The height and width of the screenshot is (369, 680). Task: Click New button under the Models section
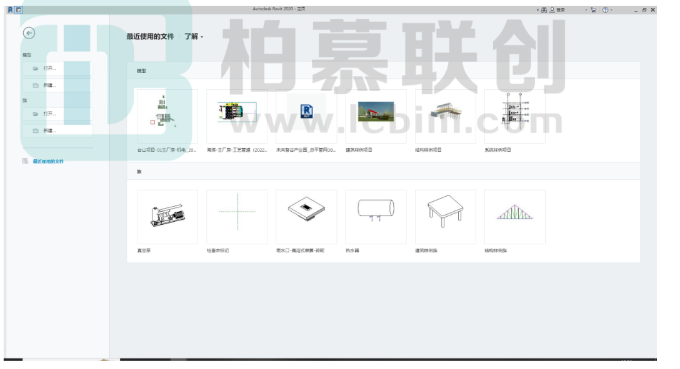57,85
